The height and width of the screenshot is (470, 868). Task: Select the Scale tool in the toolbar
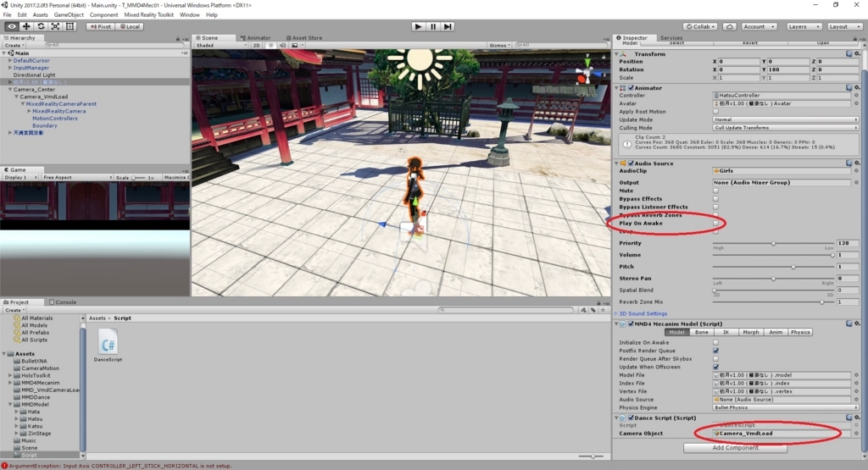pos(55,26)
